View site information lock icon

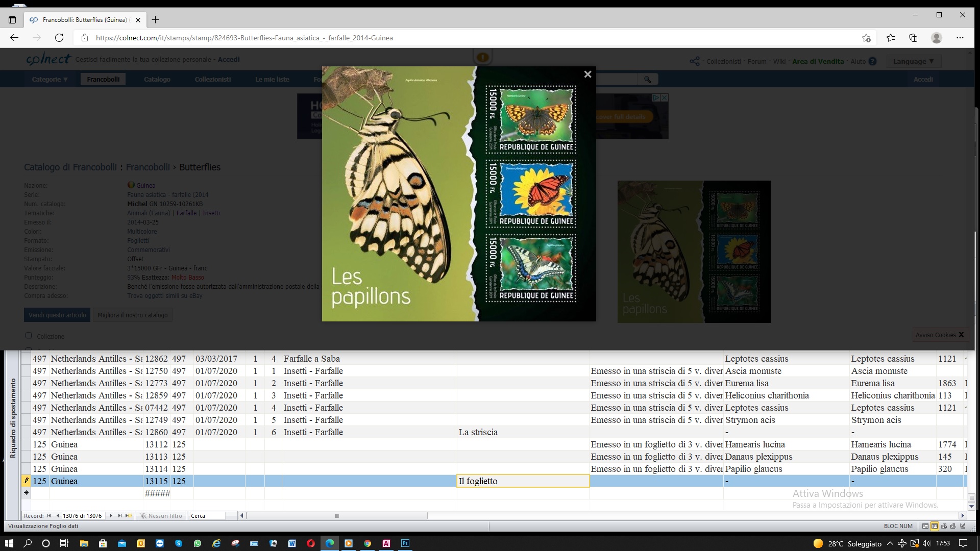[x=85, y=38]
